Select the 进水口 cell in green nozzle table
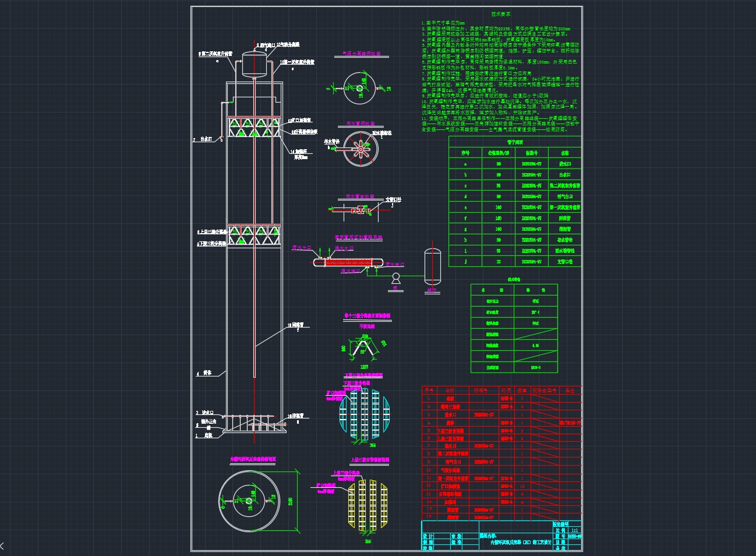This screenshot has height=556, width=756. [565, 164]
